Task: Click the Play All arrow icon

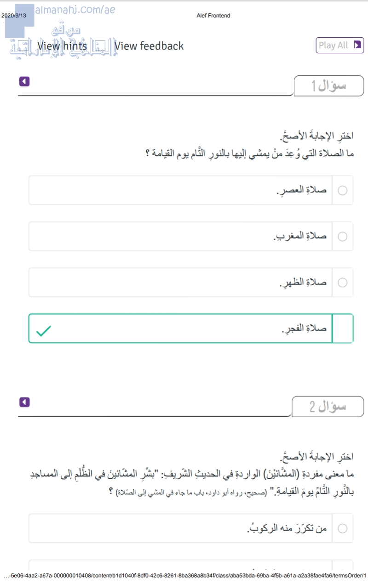Action: click(357, 45)
